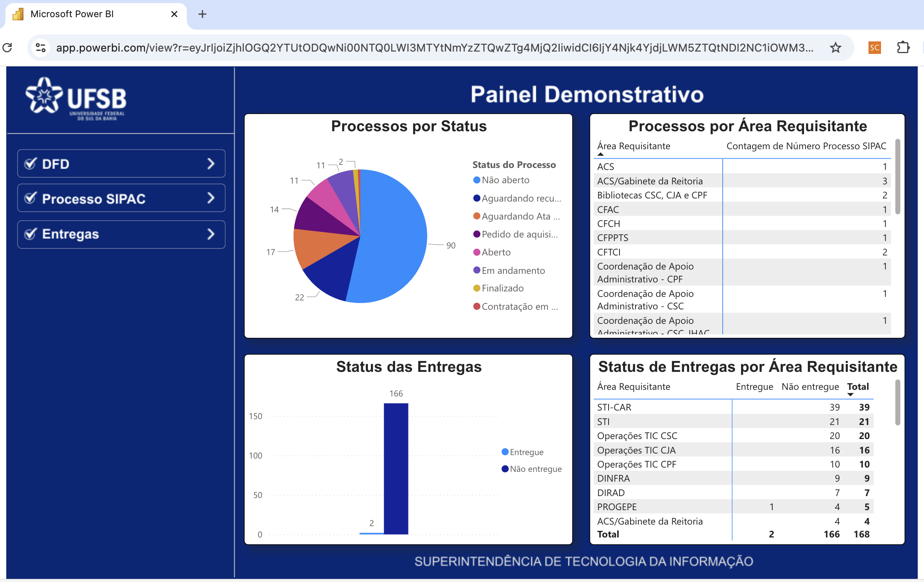Click the UFSB logo in the sidebar
924x582 pixels.
(x=74, y=98)
